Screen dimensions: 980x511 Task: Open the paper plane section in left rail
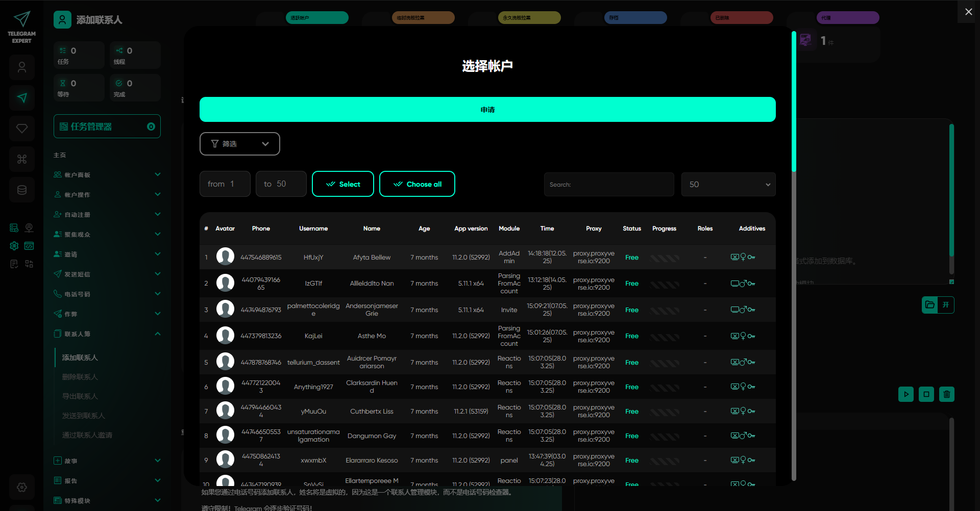21,98
